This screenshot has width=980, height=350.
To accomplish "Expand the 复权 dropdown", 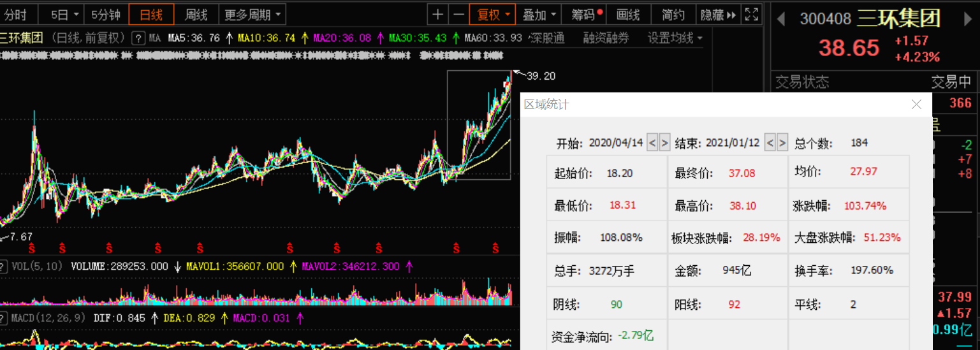I will pos(492,14).
